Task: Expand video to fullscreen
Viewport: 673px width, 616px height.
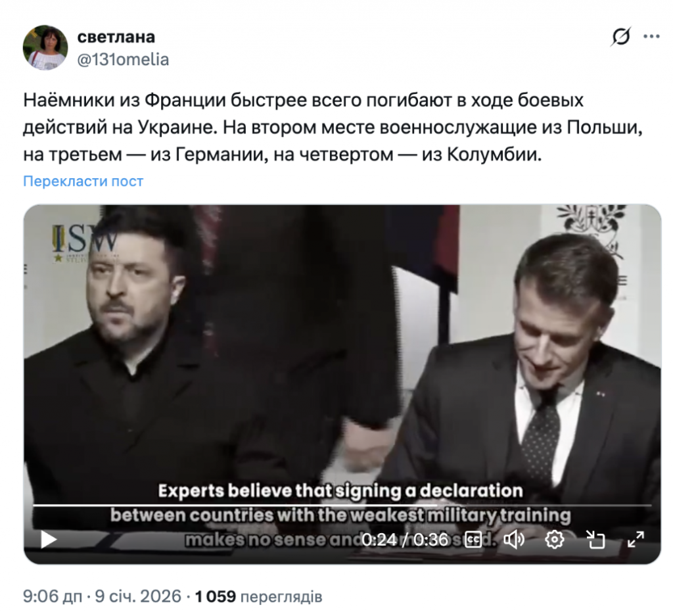Action: 636,540
